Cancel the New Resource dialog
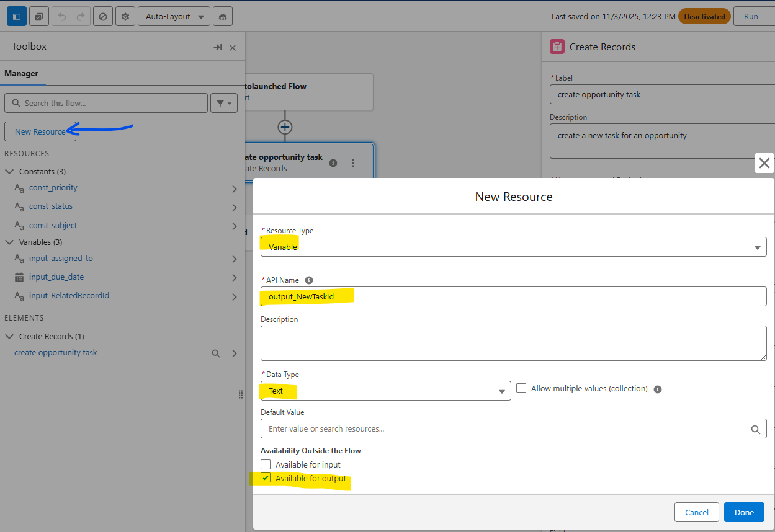 (x=696, y=512)
